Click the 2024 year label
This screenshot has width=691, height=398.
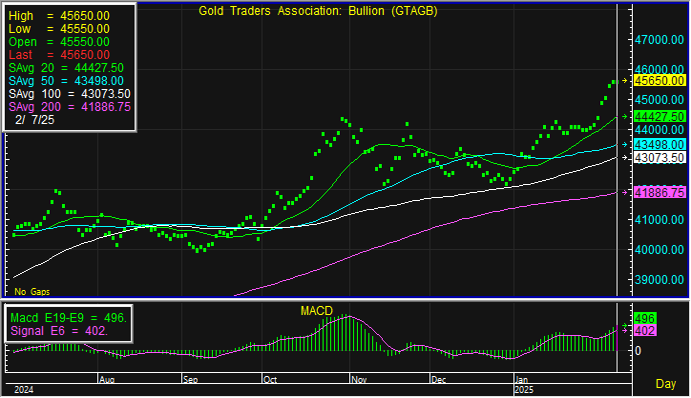coord(24,390)
